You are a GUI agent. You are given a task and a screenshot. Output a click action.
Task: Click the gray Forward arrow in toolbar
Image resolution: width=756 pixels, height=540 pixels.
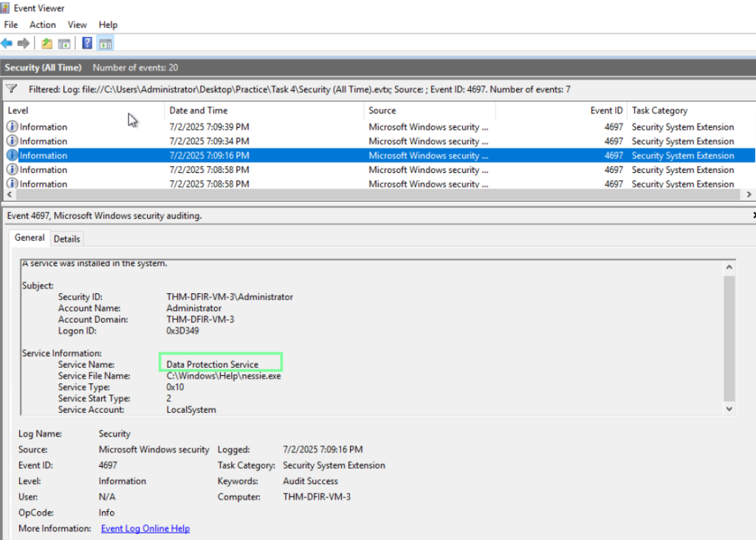point(23,44)
